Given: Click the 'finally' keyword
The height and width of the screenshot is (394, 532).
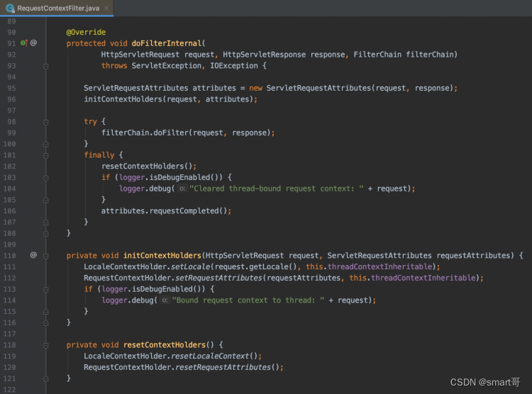Looking at the screenshot, I should pyautogui.click(x=99, y=155).
